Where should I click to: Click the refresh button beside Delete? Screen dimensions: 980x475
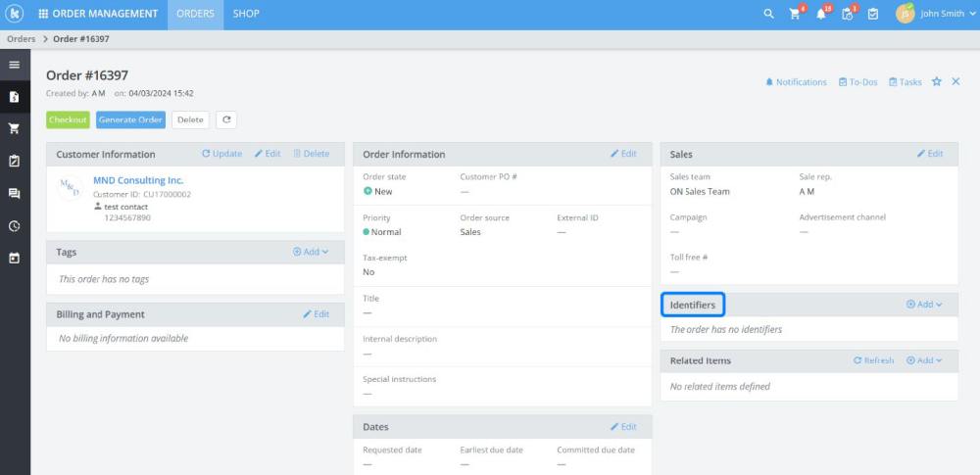pyautogui.click(x=226, y=120)
